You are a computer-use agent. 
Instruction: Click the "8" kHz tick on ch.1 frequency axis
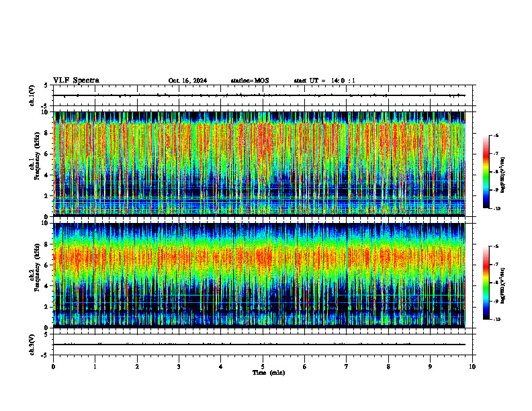point(46,133)
